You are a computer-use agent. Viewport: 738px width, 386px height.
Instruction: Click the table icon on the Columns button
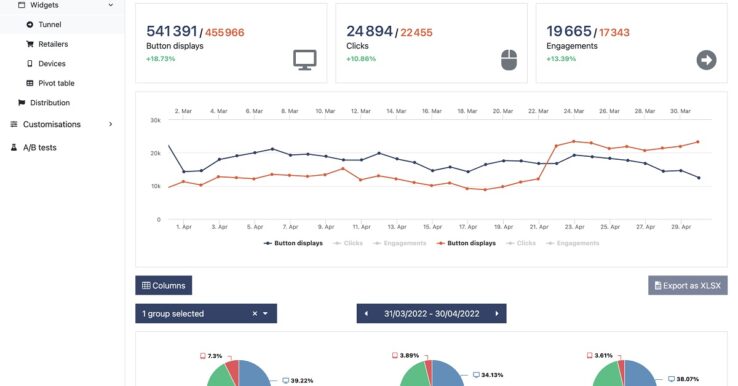coord(146,285)
